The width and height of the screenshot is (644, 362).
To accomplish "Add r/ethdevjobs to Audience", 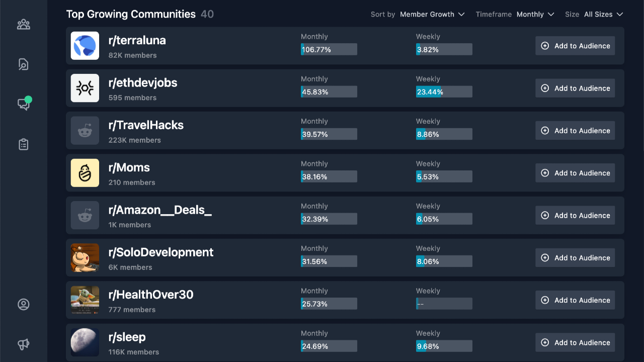I will (x=575, y=88).
